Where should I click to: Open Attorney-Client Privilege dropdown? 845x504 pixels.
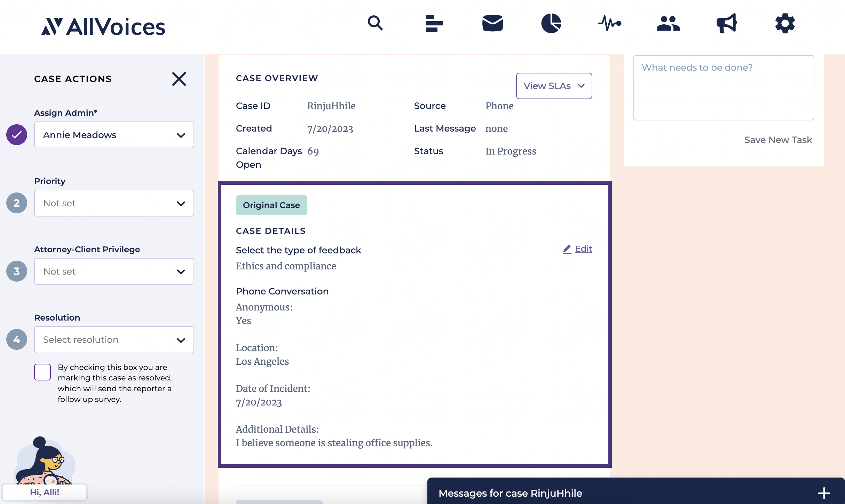114,271
